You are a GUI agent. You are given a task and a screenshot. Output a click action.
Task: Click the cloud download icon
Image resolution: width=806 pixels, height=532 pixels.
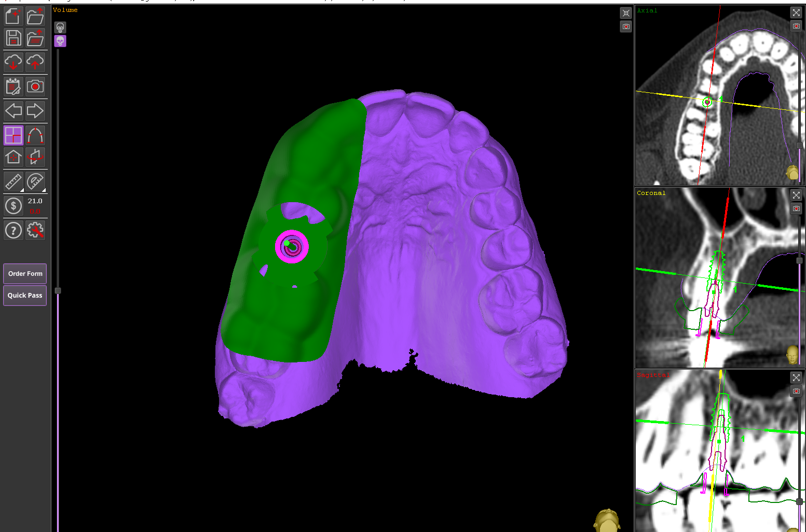(x=13, y=62)
